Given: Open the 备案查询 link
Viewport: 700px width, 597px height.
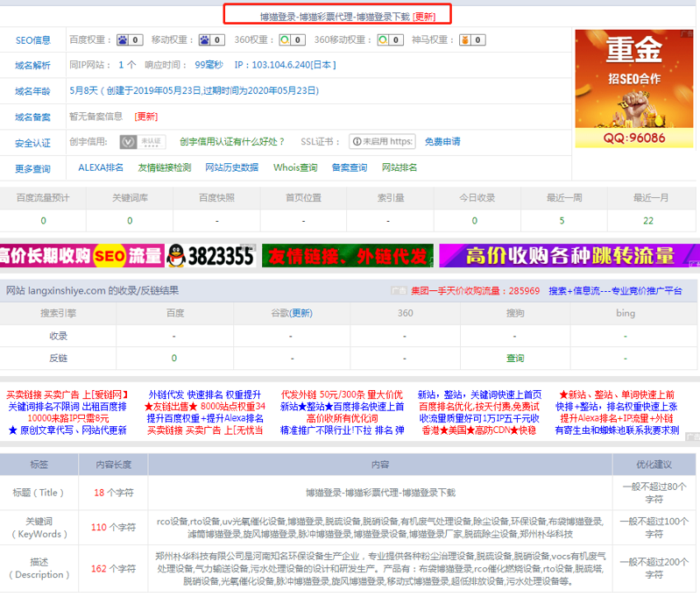Looking at the screenshot, I should coord(350,167).
